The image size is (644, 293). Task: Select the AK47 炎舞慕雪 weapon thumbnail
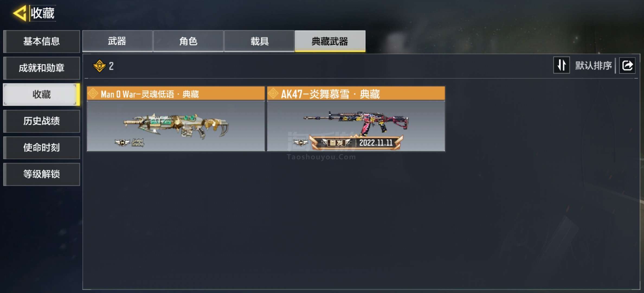coord(356,126)
